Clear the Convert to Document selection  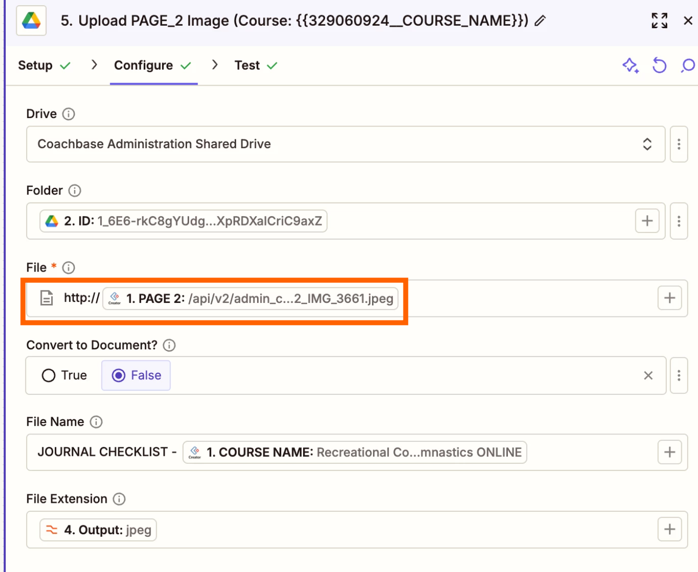[648, 375]
